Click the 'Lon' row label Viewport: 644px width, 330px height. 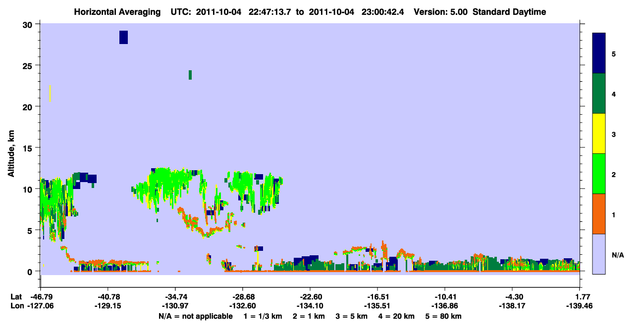pos(16,306)
